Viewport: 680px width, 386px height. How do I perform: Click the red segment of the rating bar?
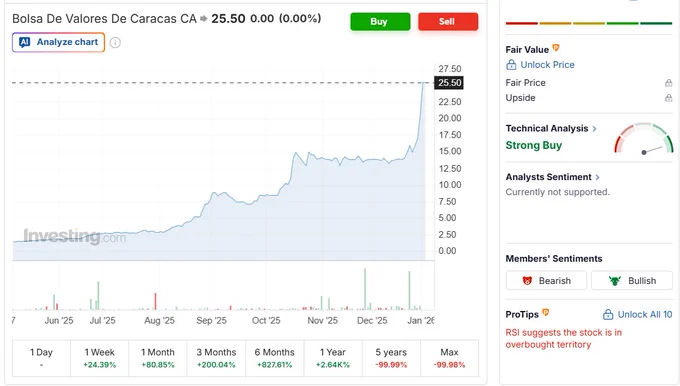coord(522,23)
